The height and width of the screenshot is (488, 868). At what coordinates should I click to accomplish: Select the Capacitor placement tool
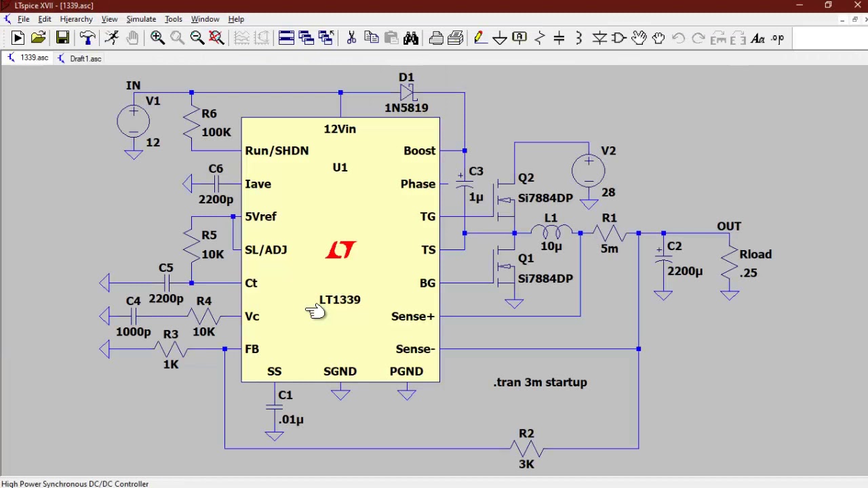pos(559,39)
